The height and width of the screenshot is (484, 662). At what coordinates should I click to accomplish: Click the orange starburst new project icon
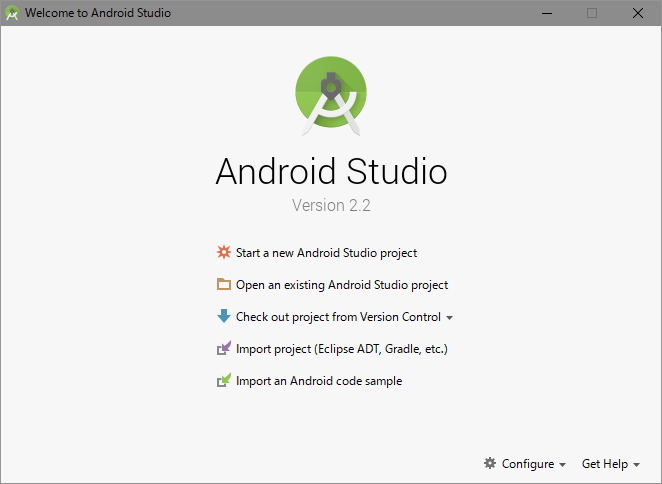point(224,252)
